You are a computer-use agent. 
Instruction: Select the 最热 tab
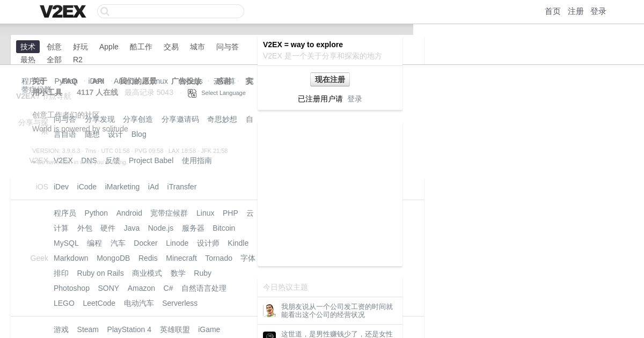click(x=28, y=60)
